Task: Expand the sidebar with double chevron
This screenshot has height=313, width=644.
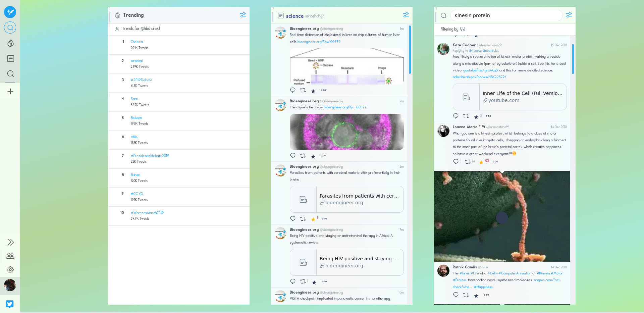Action: 10,242
